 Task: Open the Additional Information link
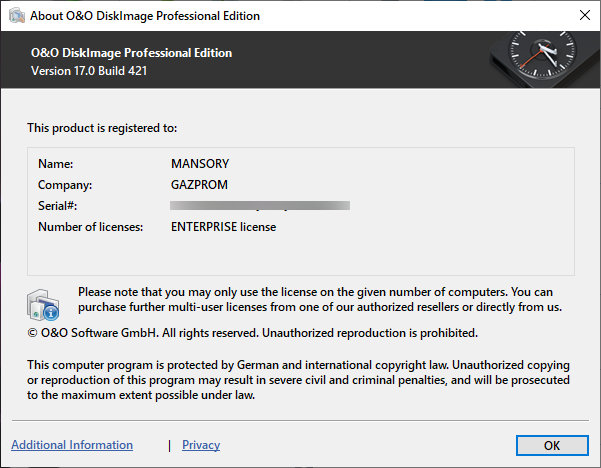[72, 445]
